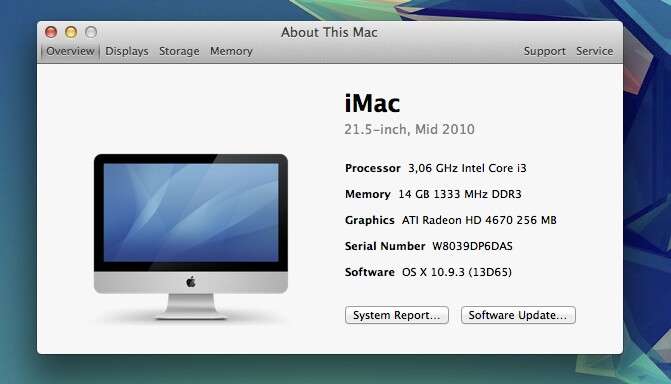The height and width of the screenshot is (384, 671).
Task: Click the Software Update... button
Action: pos(518,315)
